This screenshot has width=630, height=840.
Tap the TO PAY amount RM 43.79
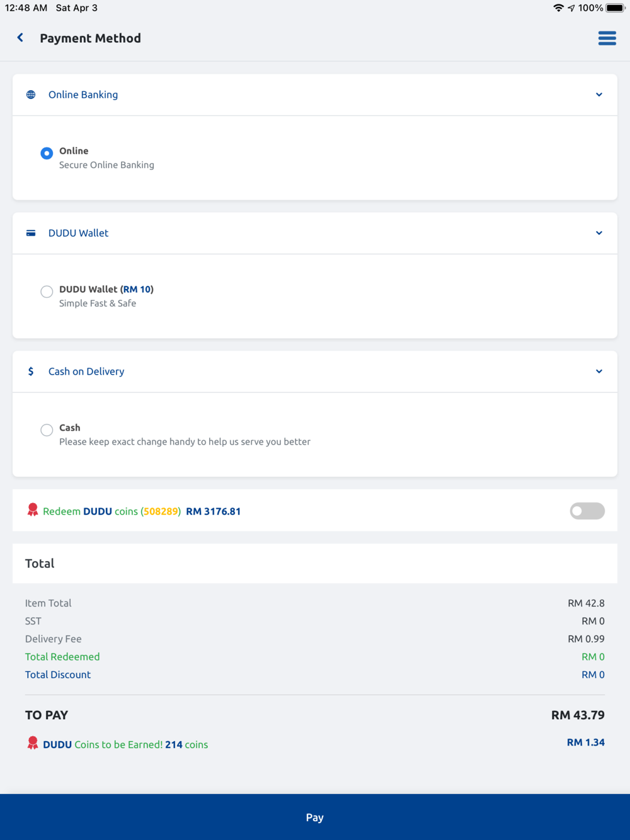coord(578,715)
